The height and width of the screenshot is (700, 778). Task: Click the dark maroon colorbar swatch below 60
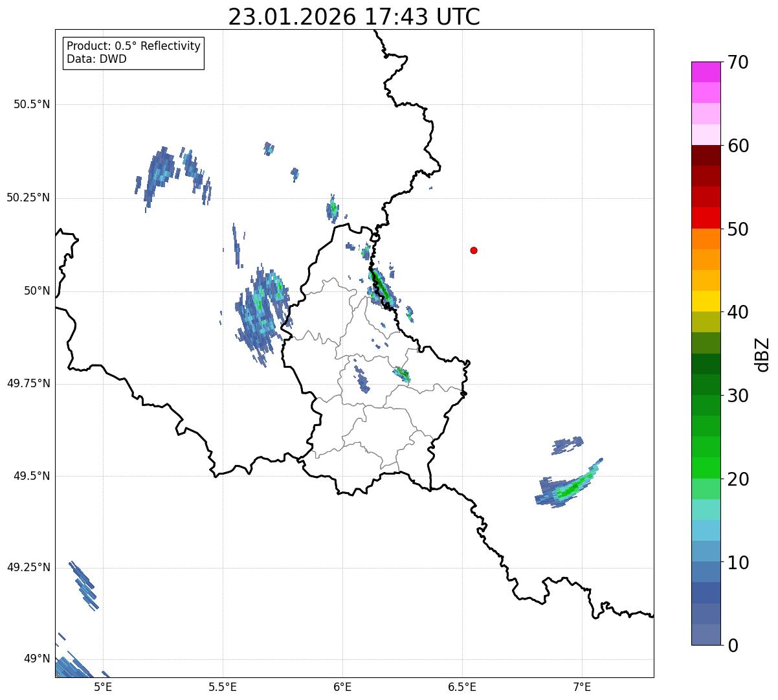[706, 155]
